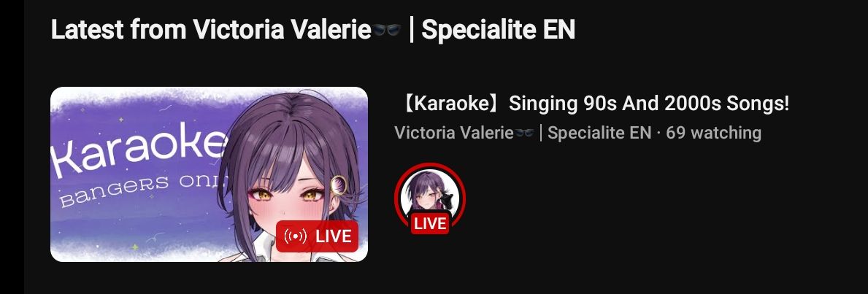The width and height of the screenshot is (868, 294).
Task: Click the broadcast signal icon beside LIVE
Action: pyautogui.click(x=294, y=236)
